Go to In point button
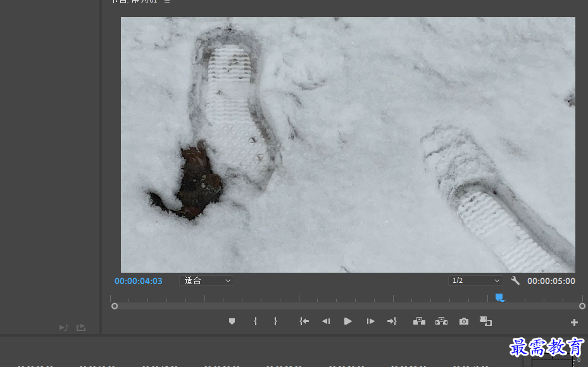 pyautogui.click(x=304, y=321)
